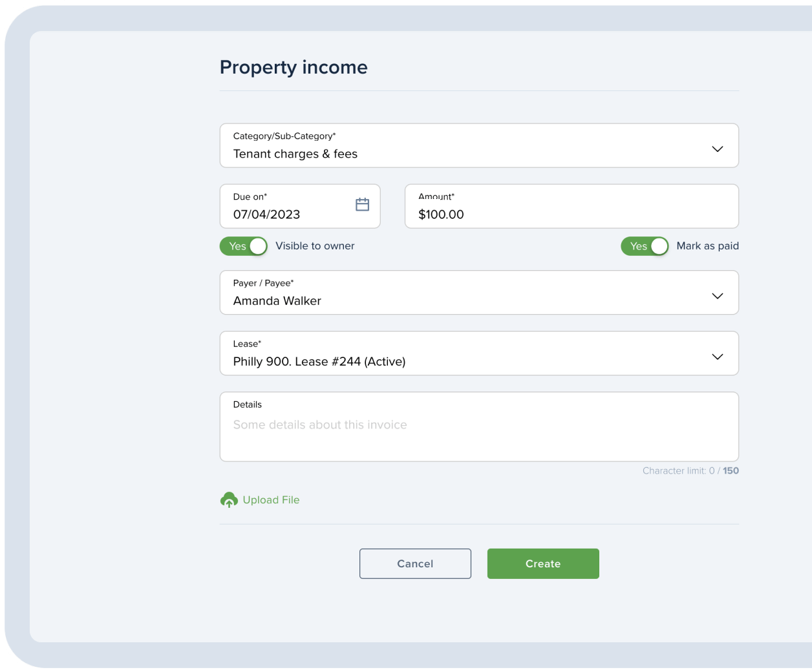Screen dimensions: 812x672
Task: Click the green upload cloud icon
Action: [x=230, y=499]
